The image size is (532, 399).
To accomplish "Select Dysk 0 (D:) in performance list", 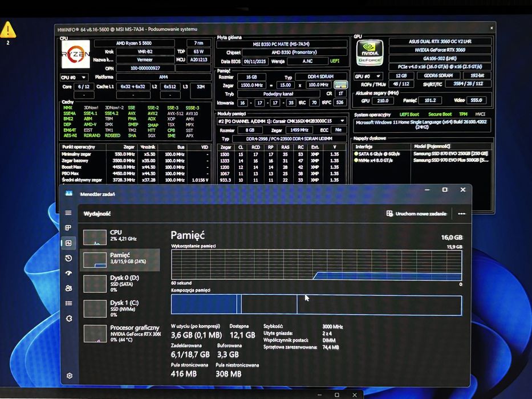I will tap(120, 283).
